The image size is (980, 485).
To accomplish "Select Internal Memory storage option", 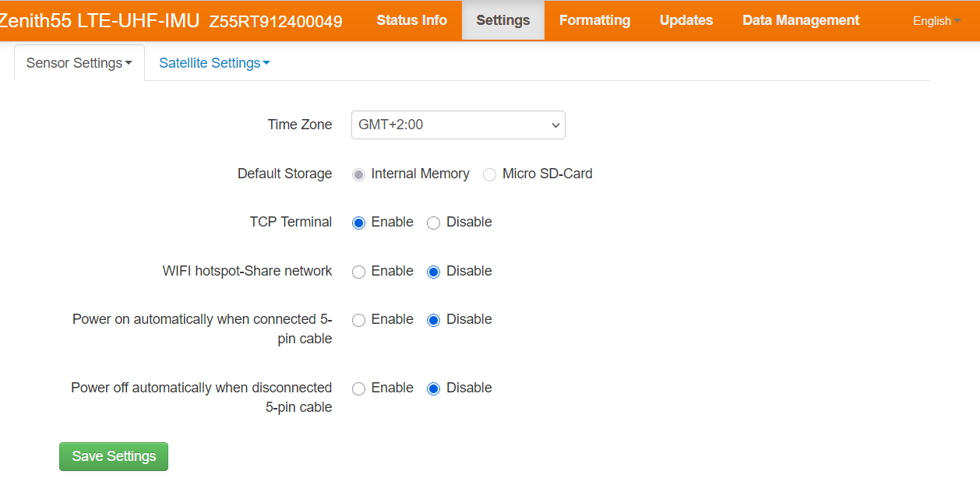I will (358, 174).
